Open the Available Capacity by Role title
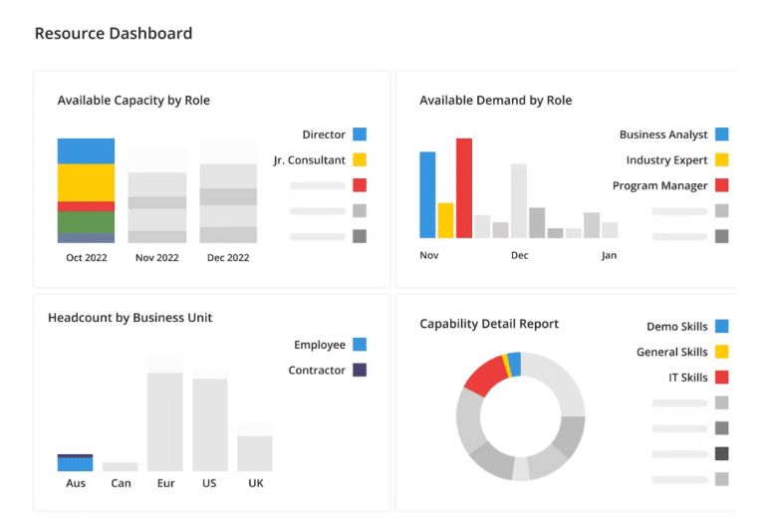 coord(133,100)
